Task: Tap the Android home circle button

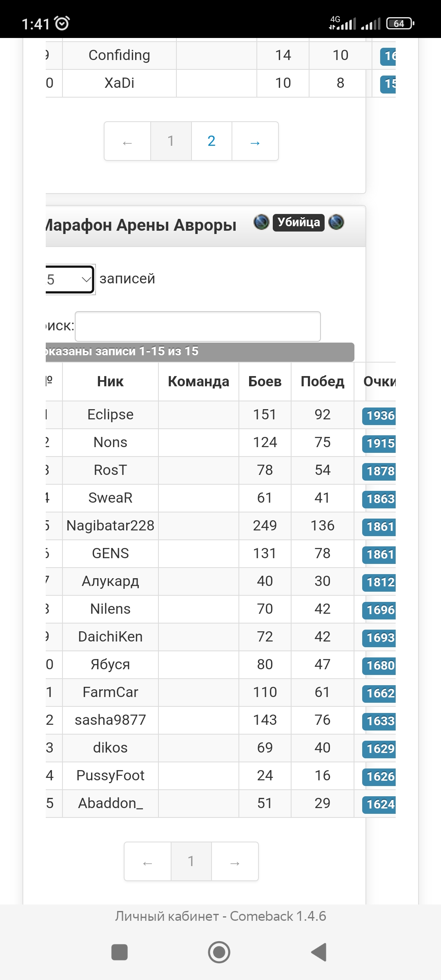Action: point(219,952)
